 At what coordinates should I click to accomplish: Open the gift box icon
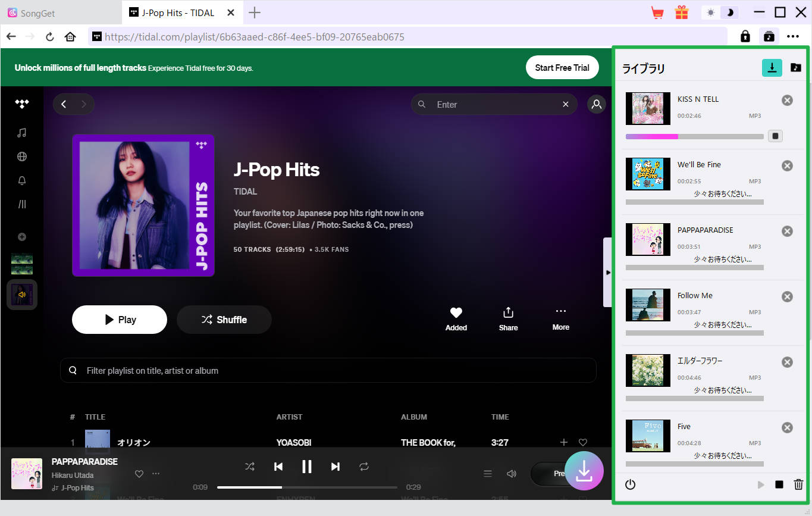681,12
